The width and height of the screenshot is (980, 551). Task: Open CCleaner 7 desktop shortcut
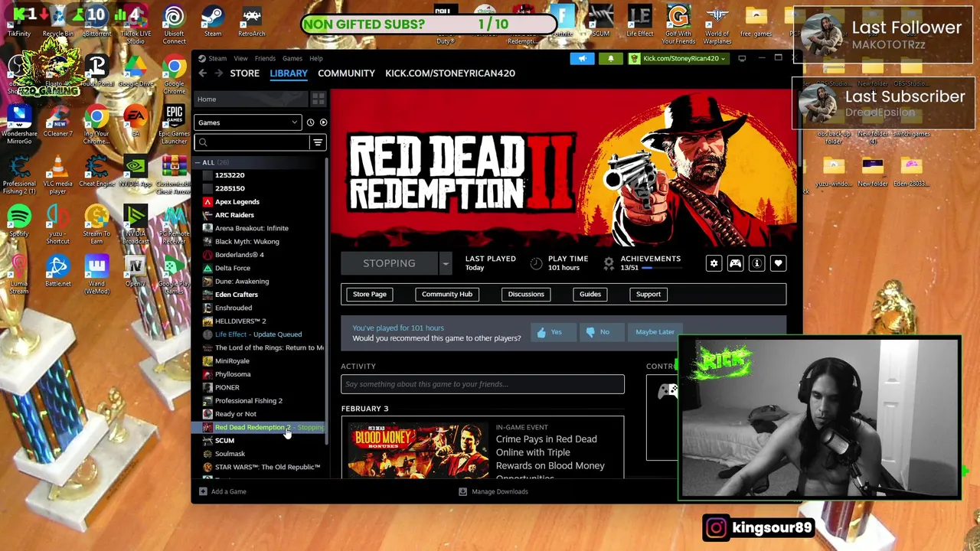coord(57,122)
